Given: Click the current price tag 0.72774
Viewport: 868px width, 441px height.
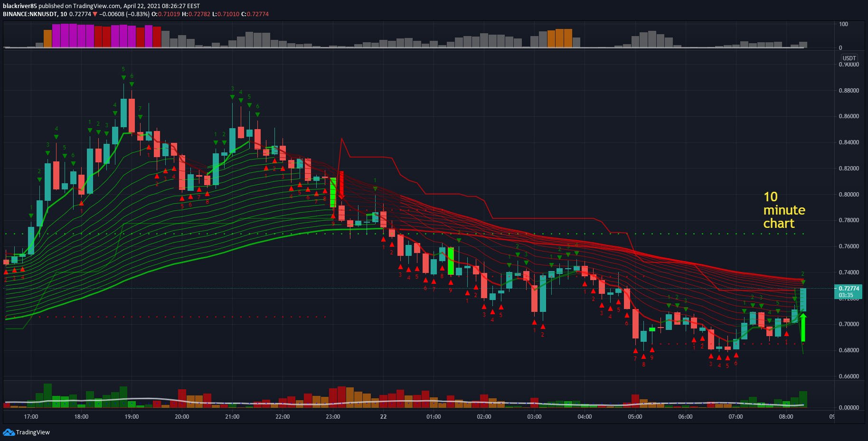Looking at the screenshot, I should click(x=849, y=291).
